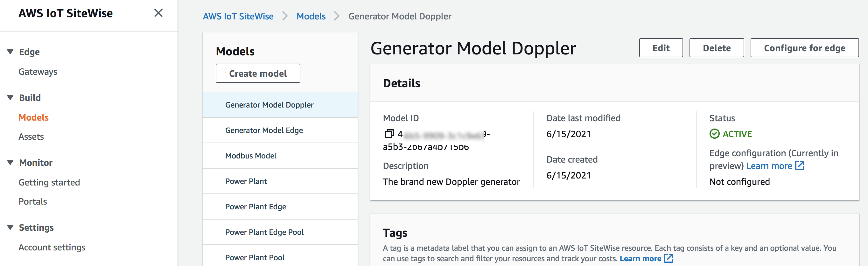This screenshot has width=868, height=266.
Task: Close the AWS IoT SiteWise navigation panel
Action: 158,13
